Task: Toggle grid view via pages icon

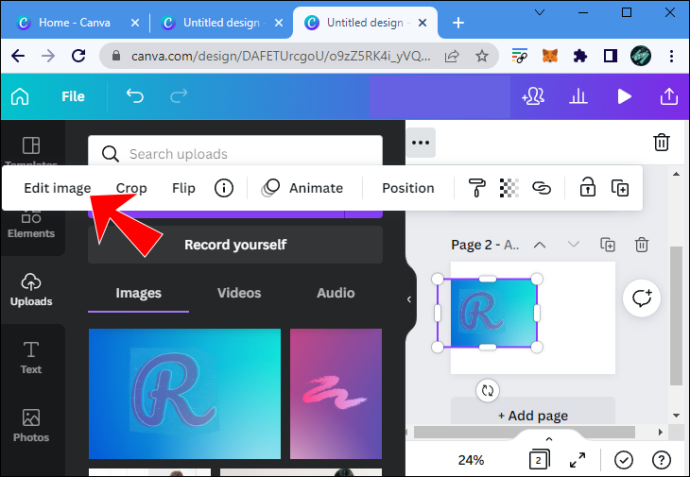Action: pyautogui.click(x=539, y=460)
